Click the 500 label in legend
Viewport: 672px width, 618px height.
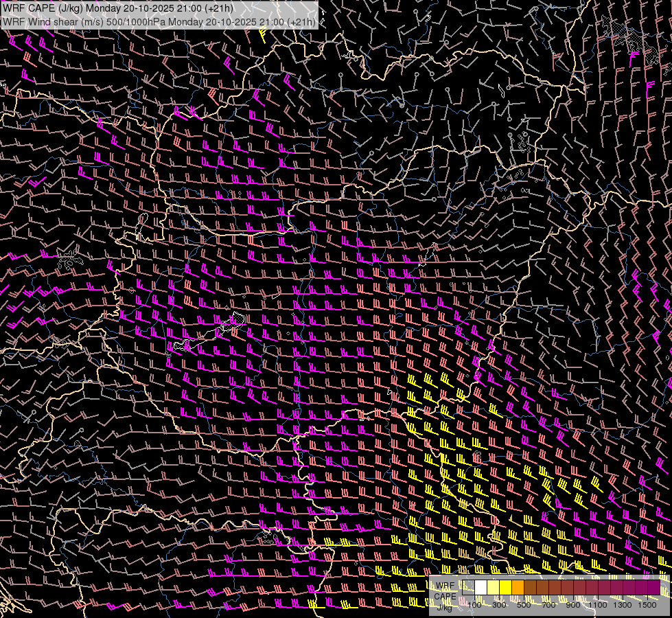[524, 605]
